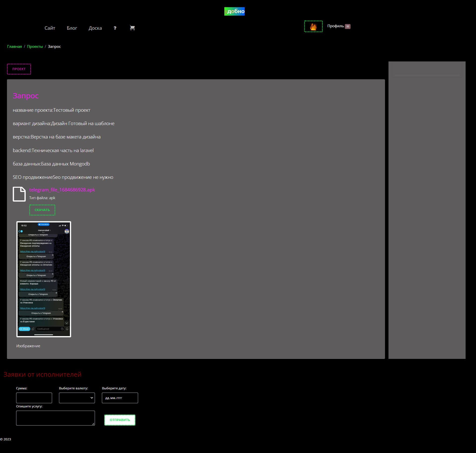This screenshot has height=453, width=476.
Task: Click the Выберите дату date field
Action: click(x=120, y=398)
